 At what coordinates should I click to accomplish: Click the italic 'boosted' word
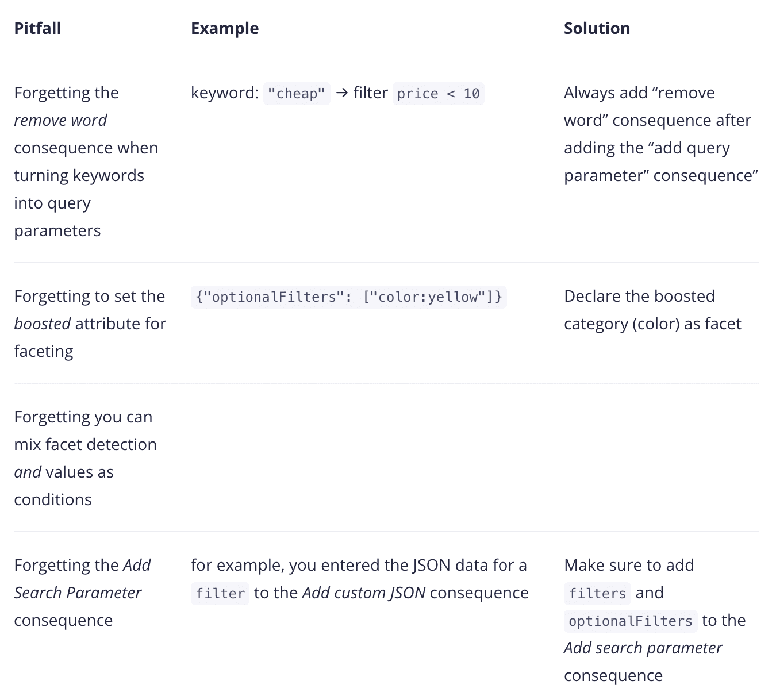tap(42, 324)
